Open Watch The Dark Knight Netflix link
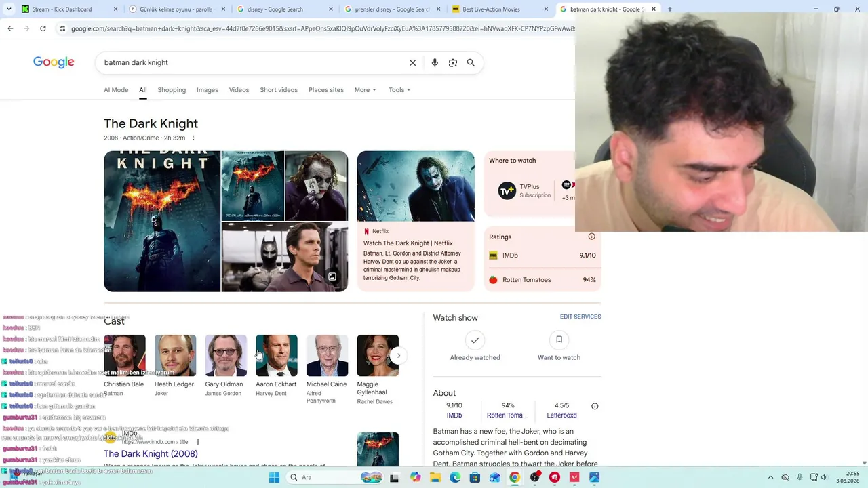The image size is (868, 488). [x=408, y=243]
